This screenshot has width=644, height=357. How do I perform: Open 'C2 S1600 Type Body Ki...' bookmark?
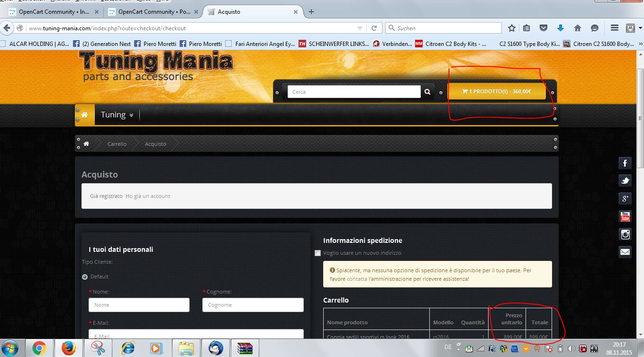(x=530, y=44)
